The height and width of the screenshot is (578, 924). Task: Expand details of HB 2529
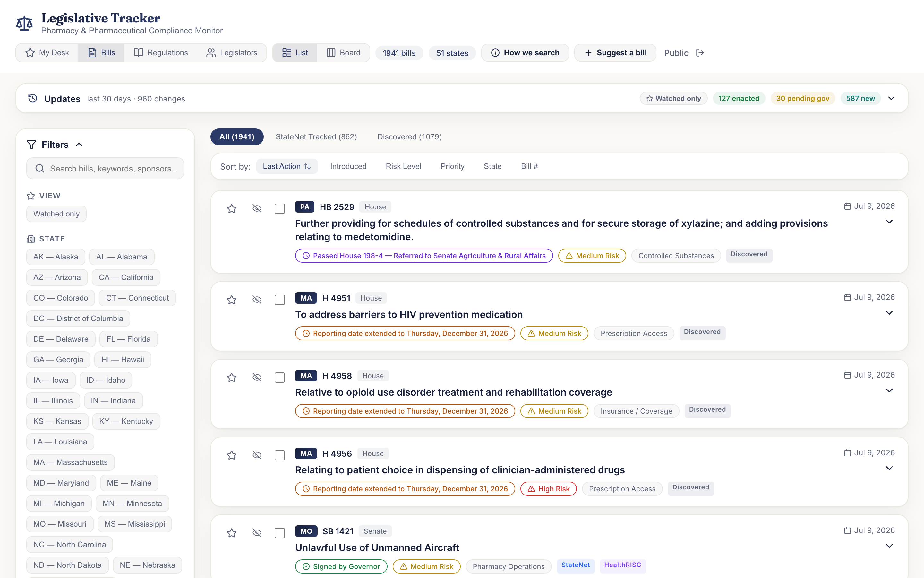[889, 222]
